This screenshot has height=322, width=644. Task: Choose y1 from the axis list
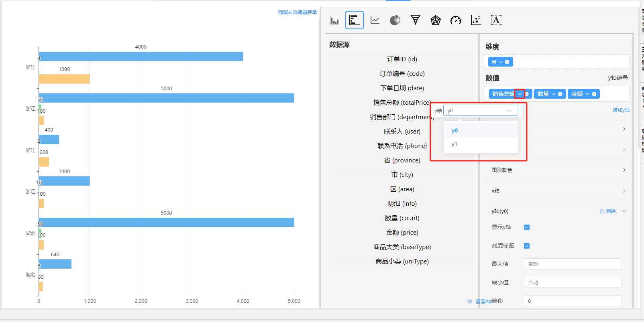click(x=454, y=144)
